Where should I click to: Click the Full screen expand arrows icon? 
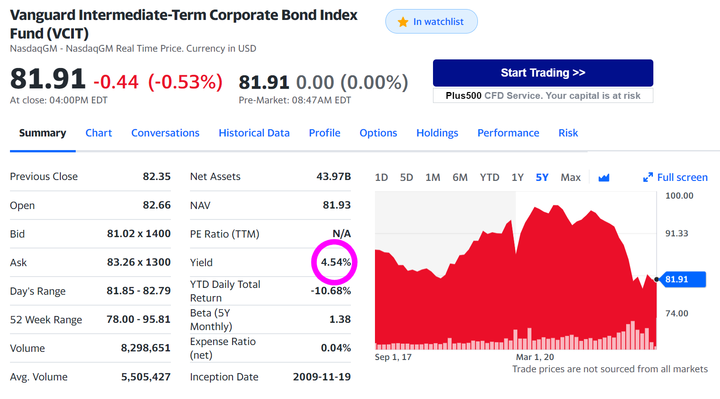click(x=648, y=177)
